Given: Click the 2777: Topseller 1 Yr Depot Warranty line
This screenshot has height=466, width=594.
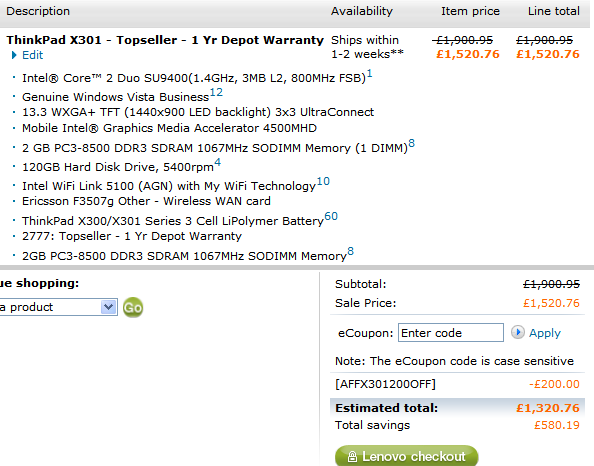Looking at the screenshot, I should coord(132,236).
